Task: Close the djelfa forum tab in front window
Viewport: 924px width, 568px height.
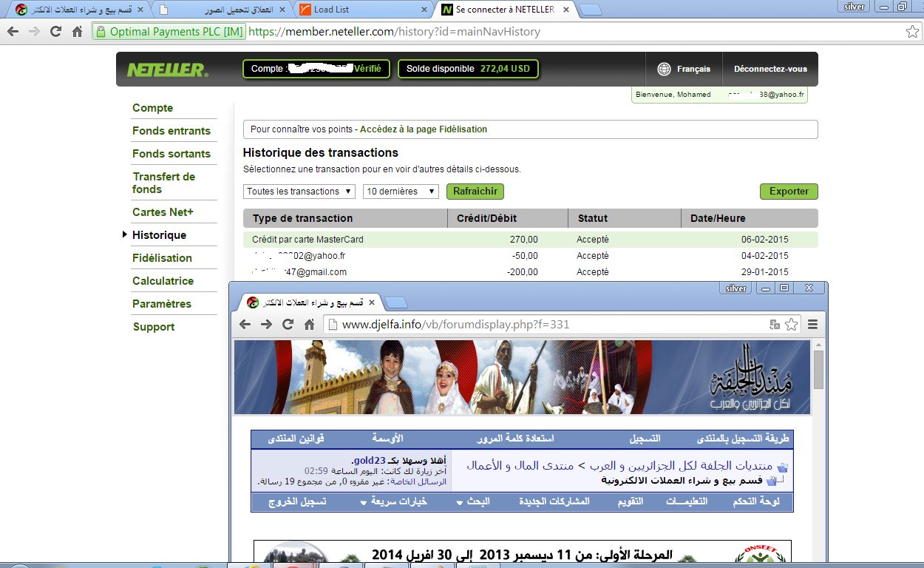Action: coord(371,302)
